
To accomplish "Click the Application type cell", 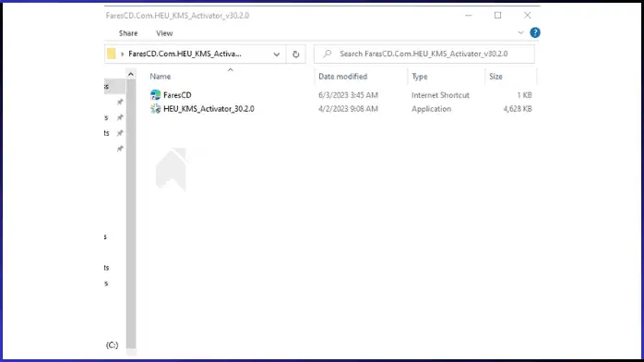I will point(431,109).
